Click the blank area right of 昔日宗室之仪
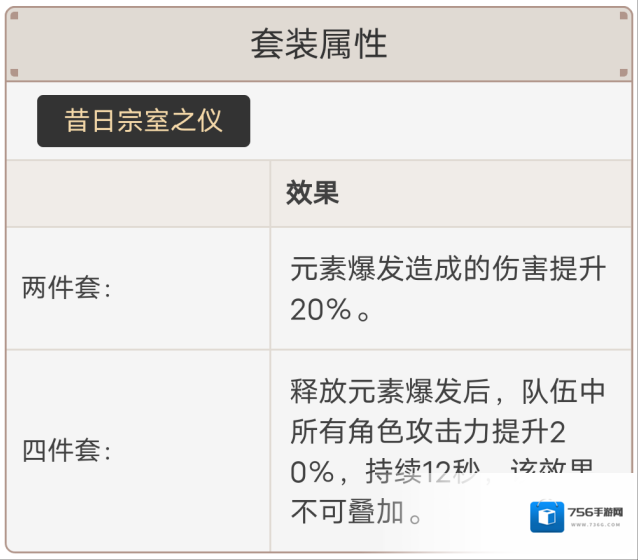 point(440,122)
